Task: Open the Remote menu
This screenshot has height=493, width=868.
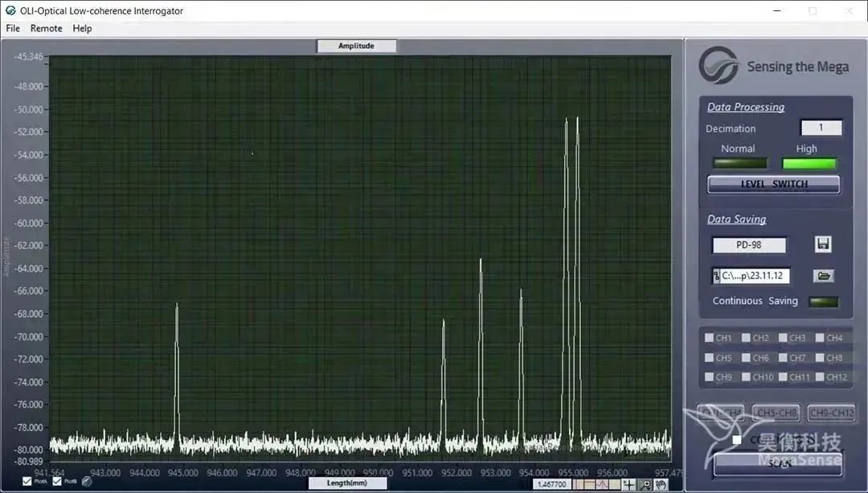Action: click(46, 28)
